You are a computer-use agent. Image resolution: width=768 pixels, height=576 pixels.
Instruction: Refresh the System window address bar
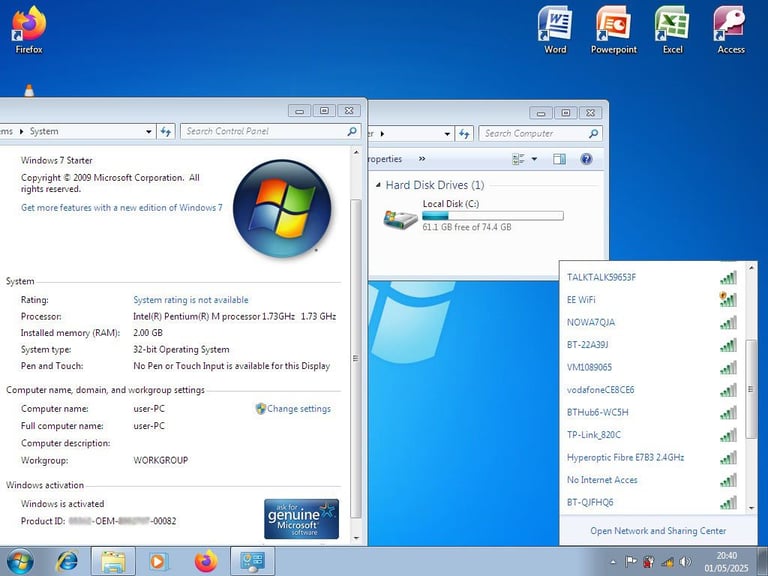click(x=166, y=131)
